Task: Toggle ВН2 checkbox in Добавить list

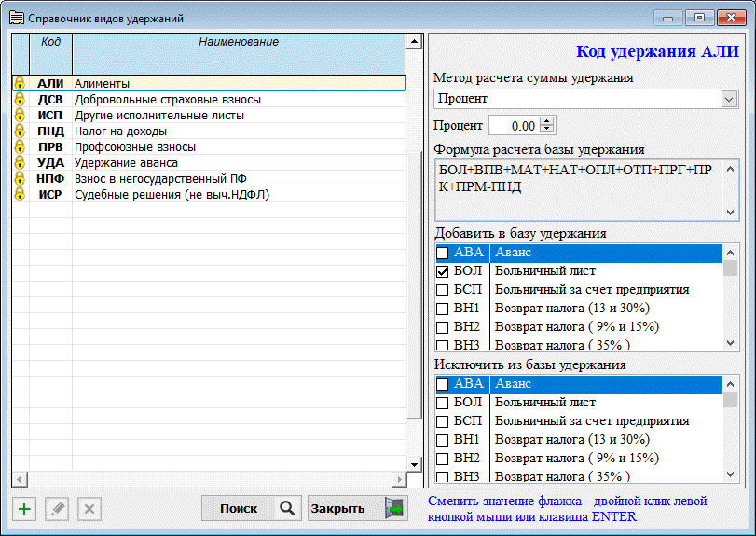Action: point(442,327)
